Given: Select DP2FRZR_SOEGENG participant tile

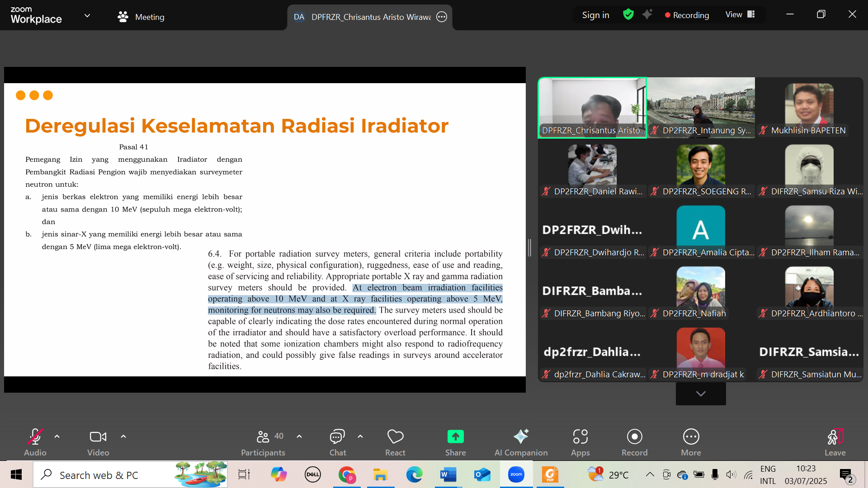Looking at the screenshot, I should (x=701, y=169).
